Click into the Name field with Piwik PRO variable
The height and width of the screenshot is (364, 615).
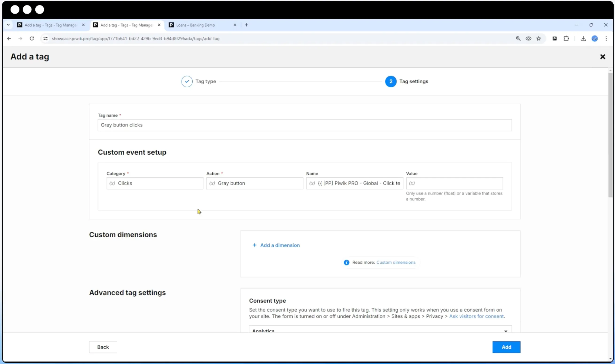tap(354, 183)
